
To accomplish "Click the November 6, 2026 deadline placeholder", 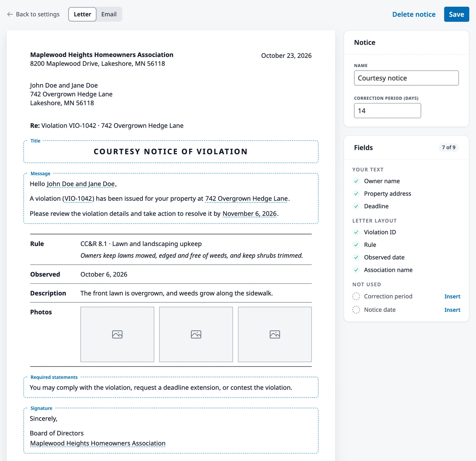I will tap(250, 214).
